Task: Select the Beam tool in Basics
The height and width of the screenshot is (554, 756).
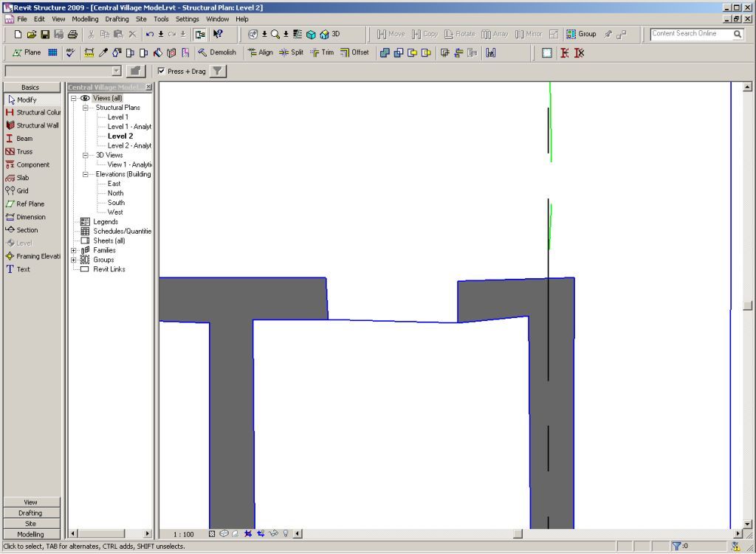Action: coord(24,139)
